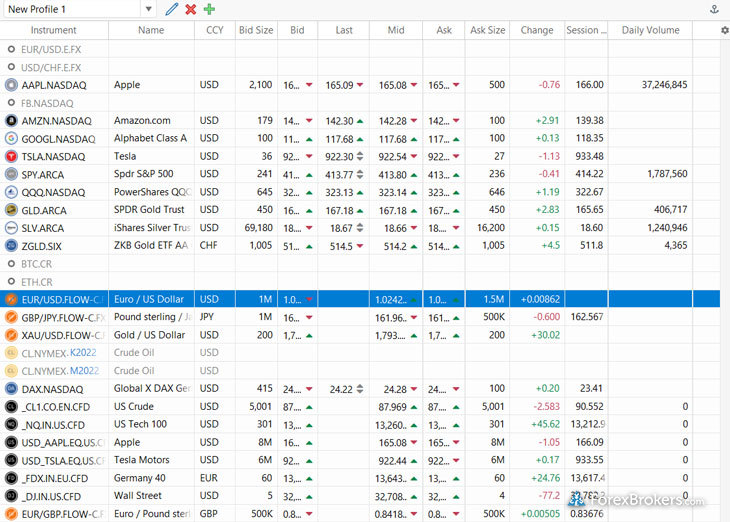This screenshot has height=522, width=730.
Task: Click the XAU/USD.FLOW orange icon
Action: pyautogui.click(x=11, y=335)
